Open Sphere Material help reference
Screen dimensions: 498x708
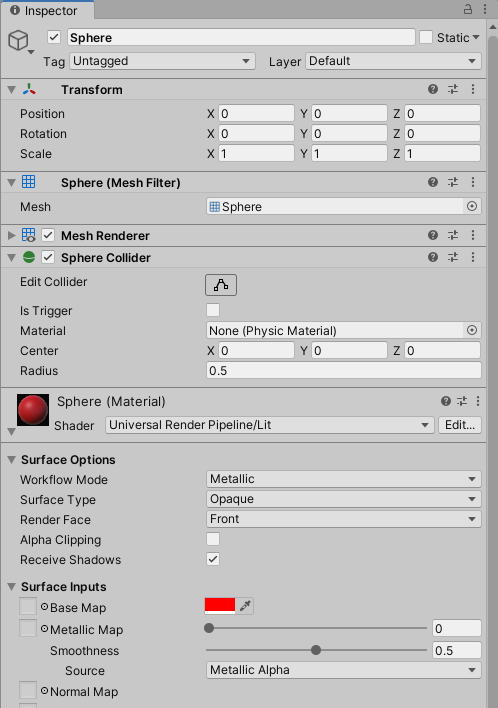pos(446,401)
